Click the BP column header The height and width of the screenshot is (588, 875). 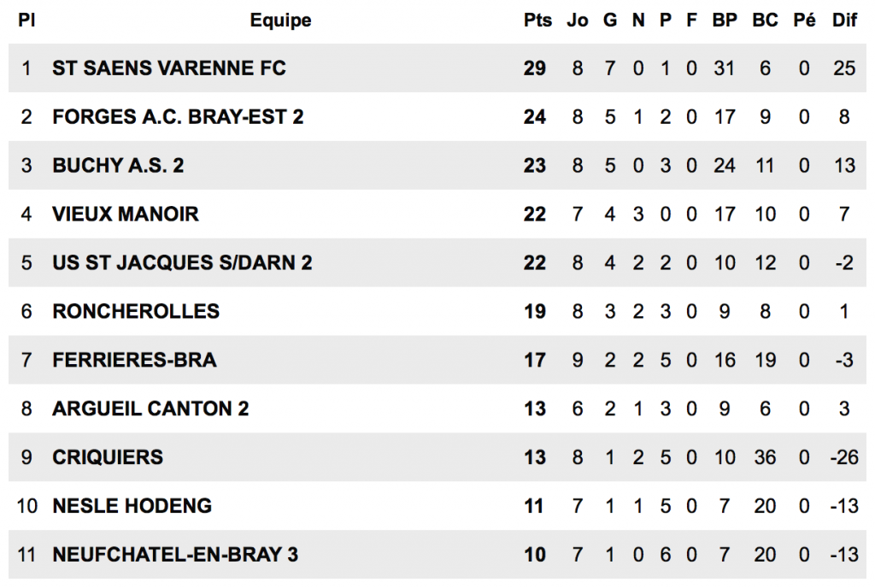pos(725,21)
